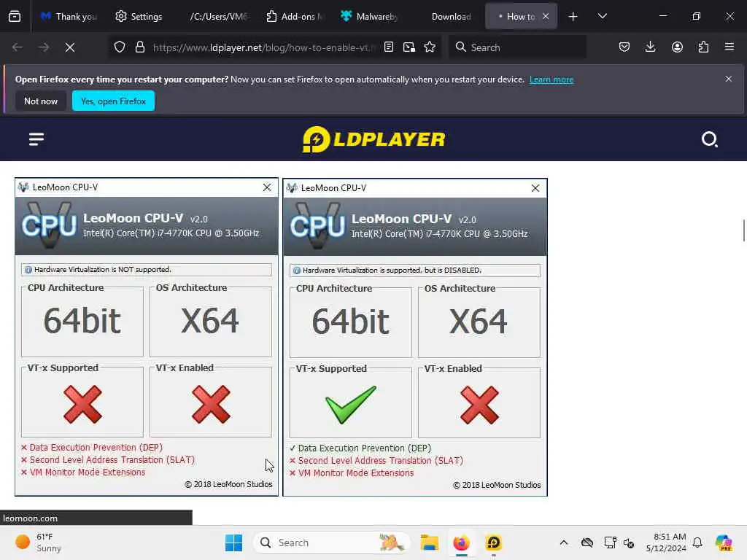
Task: Open Firefox View icon in tab strip
Action: 15,16
